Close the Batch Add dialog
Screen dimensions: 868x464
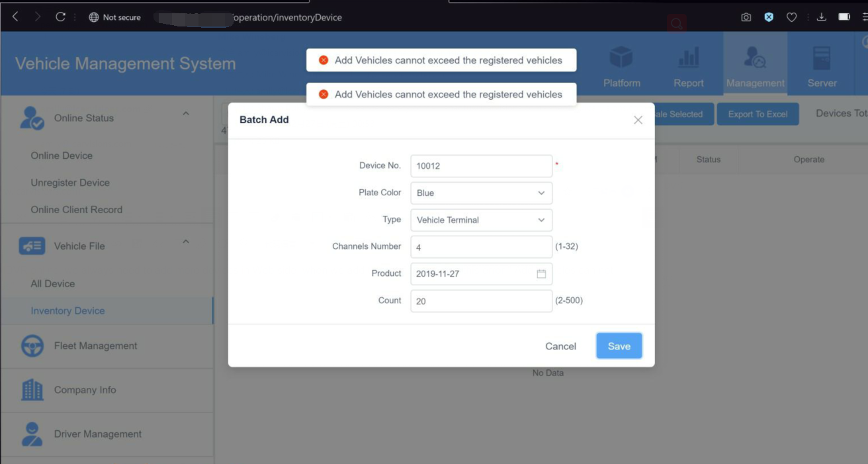coord(638,120)
